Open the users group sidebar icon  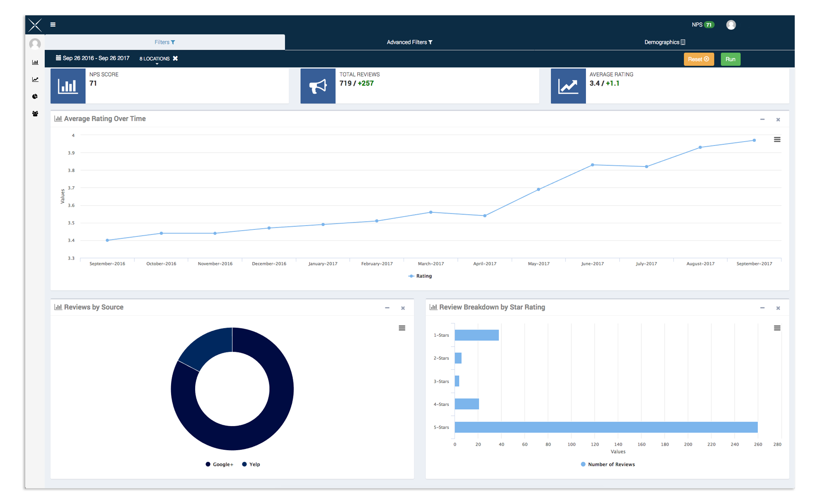pos(35,113)
